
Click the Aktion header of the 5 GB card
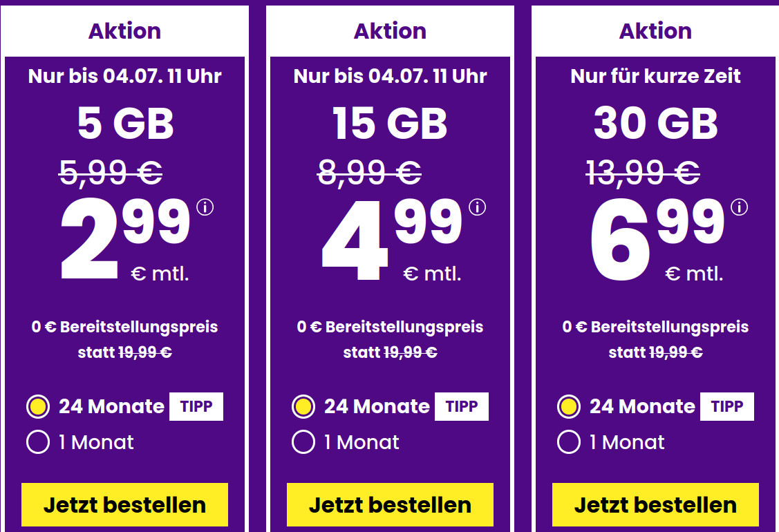click(124, 30)
